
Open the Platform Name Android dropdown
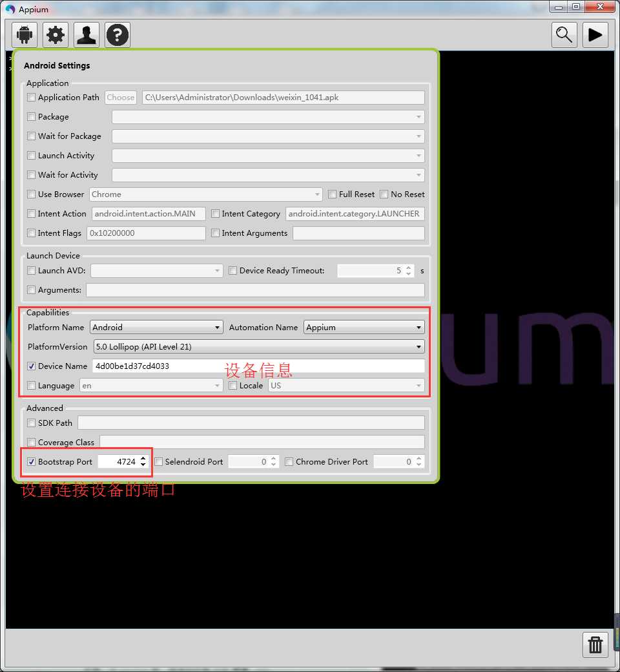[x=156, y=328]
